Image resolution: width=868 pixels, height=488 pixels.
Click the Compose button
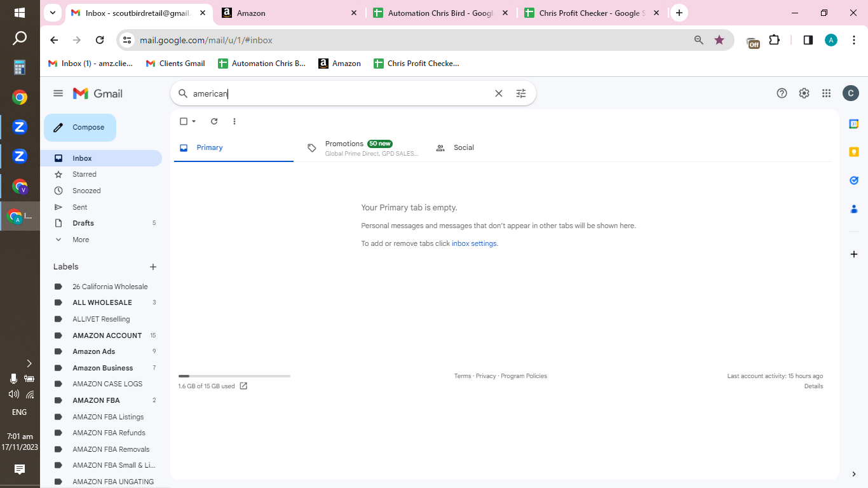click(80, 128)
